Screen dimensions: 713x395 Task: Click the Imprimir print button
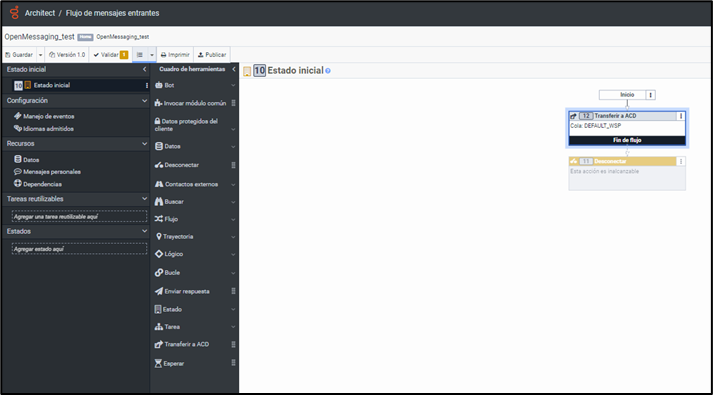(x=175, y=55)
